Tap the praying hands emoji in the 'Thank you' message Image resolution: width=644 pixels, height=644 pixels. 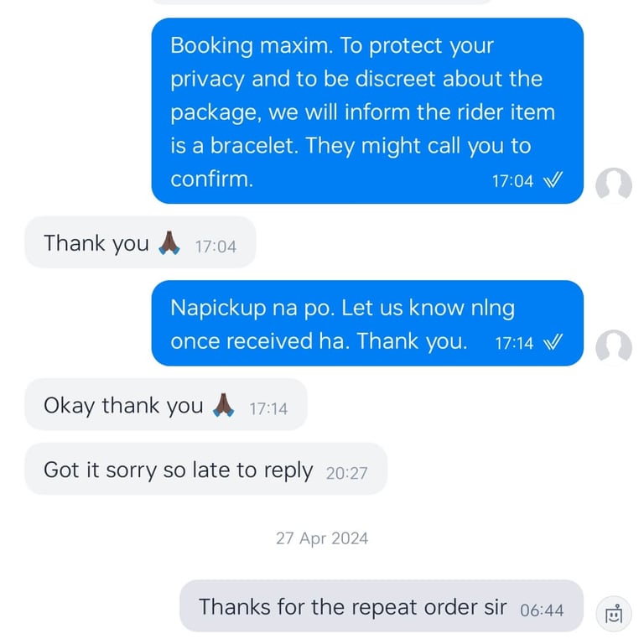pos(169,242)
